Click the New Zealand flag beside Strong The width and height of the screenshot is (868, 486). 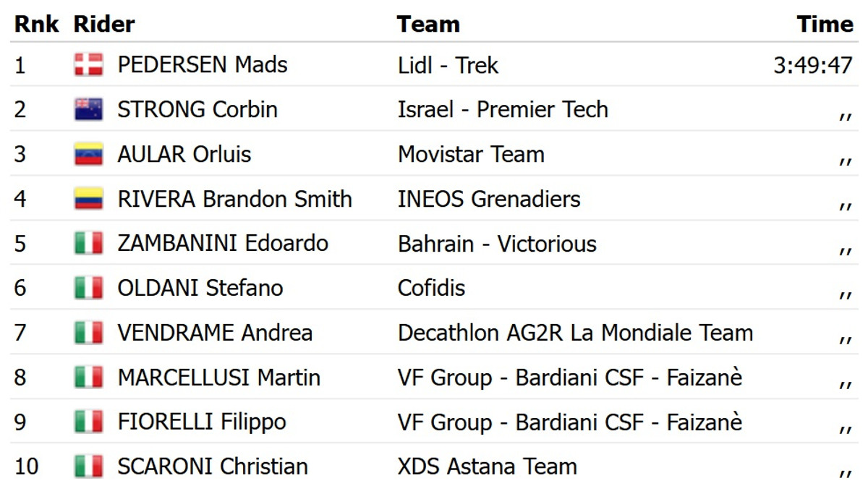click(88, 110)
